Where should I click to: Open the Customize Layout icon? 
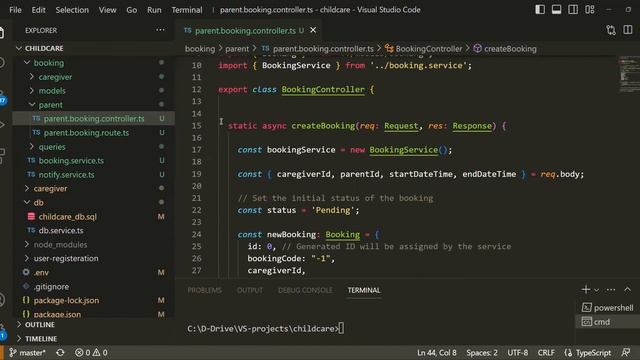590,9
